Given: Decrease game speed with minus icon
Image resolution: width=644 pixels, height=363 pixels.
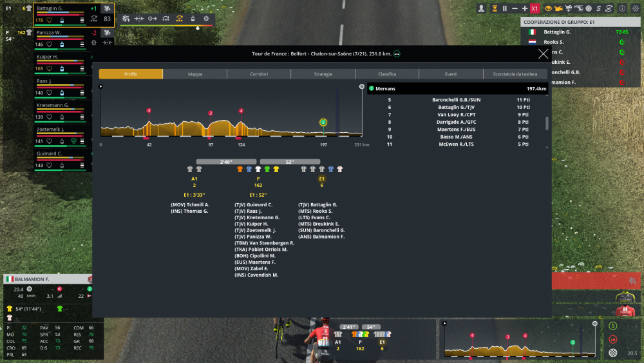Looking at the screenshot, I should click(515, 8).
